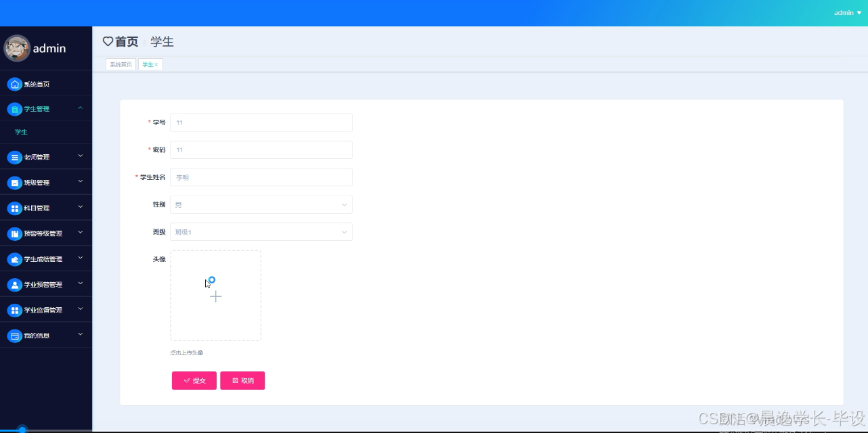Screen dimensions: 868x433
Task: Open the admin dropdown in top right
Action: [x=848, y=13]
